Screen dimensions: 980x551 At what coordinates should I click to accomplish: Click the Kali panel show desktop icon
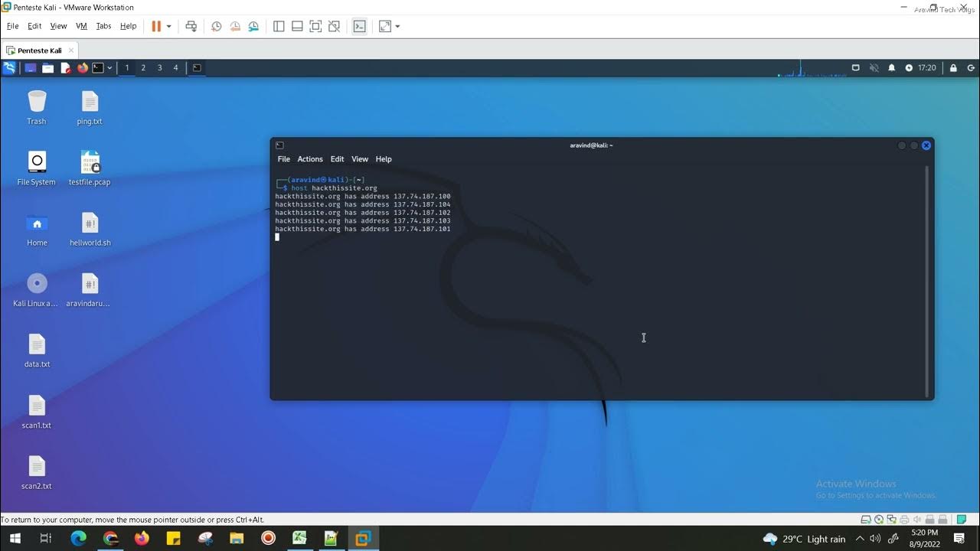(x=31, y=67)
